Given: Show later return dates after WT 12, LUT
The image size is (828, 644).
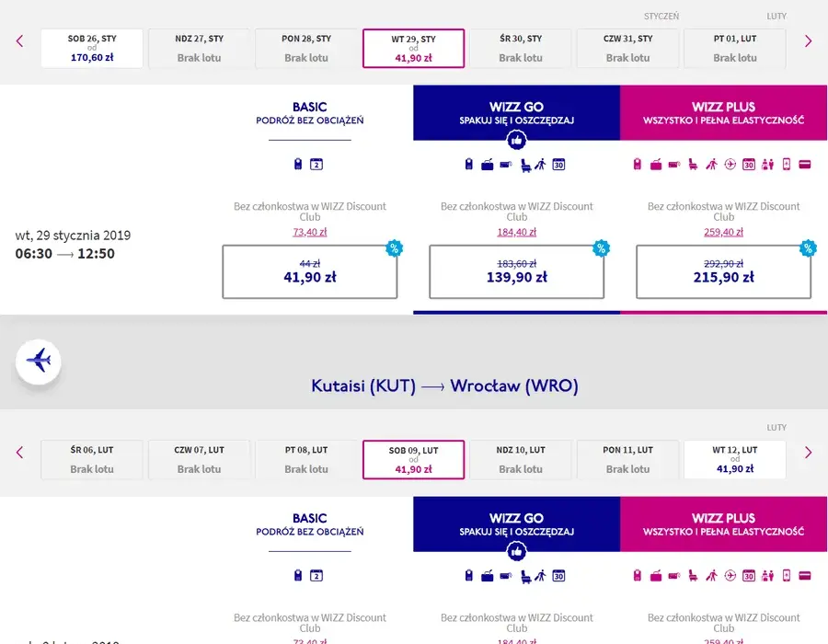Looking at the screenshot, I should [x=808, y=453].
